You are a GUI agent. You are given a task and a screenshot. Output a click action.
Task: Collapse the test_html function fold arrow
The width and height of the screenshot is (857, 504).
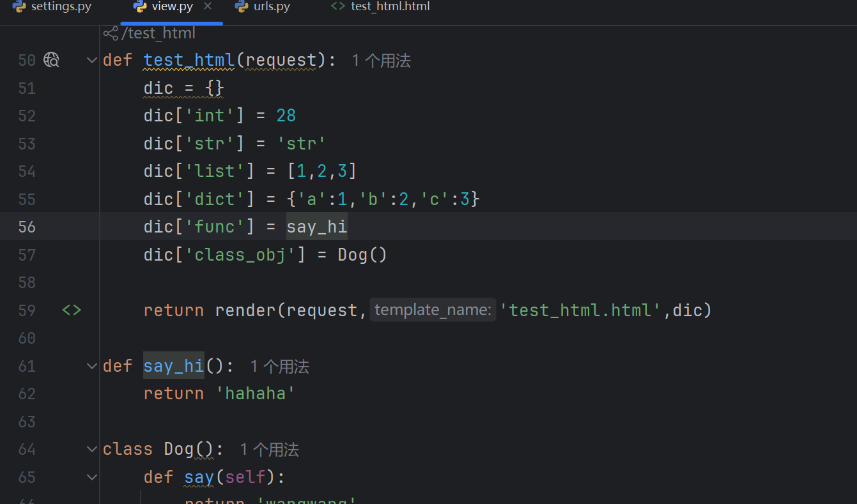[x=91, y=60]
